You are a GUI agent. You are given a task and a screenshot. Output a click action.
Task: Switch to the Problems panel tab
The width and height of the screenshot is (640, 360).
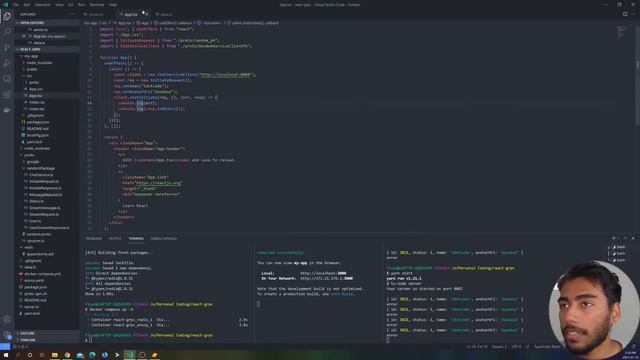[x=93, y=238]
